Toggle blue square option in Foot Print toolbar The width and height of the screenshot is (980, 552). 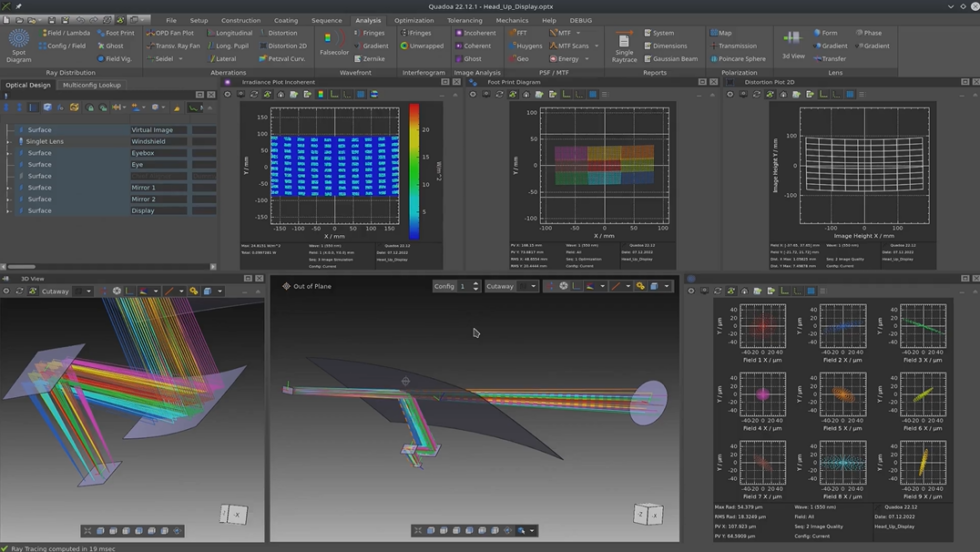click(592, 94)
